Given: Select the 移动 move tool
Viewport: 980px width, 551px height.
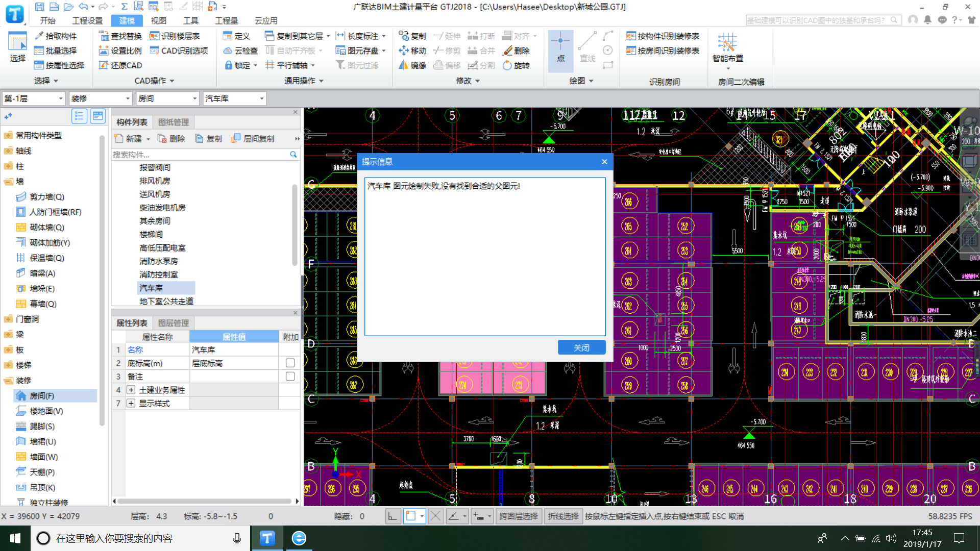Looking at the screenshot, I should tap(412, 51).
